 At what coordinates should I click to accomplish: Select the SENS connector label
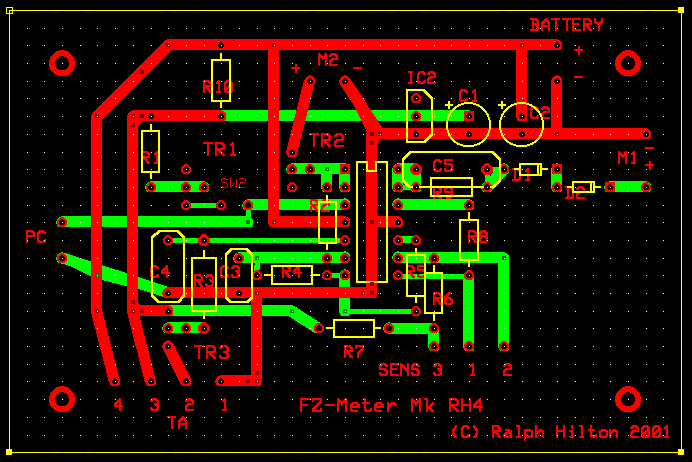400,370
